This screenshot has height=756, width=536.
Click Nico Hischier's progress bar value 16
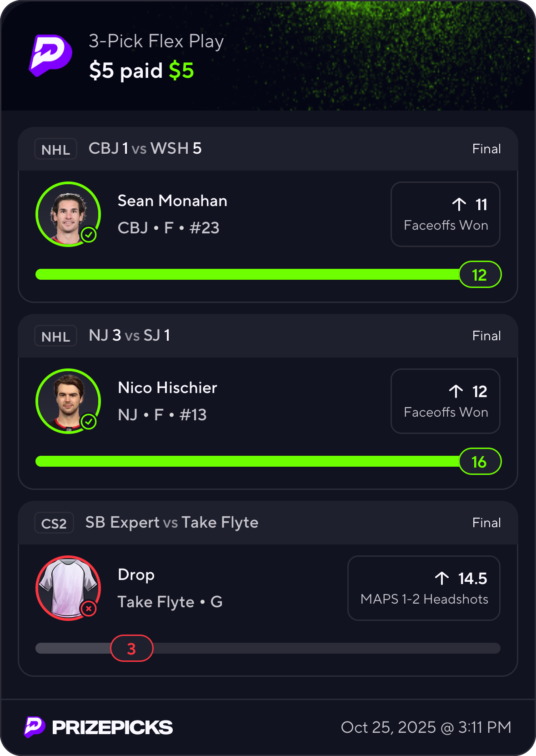pyautogui.click(x=480, y=462)
